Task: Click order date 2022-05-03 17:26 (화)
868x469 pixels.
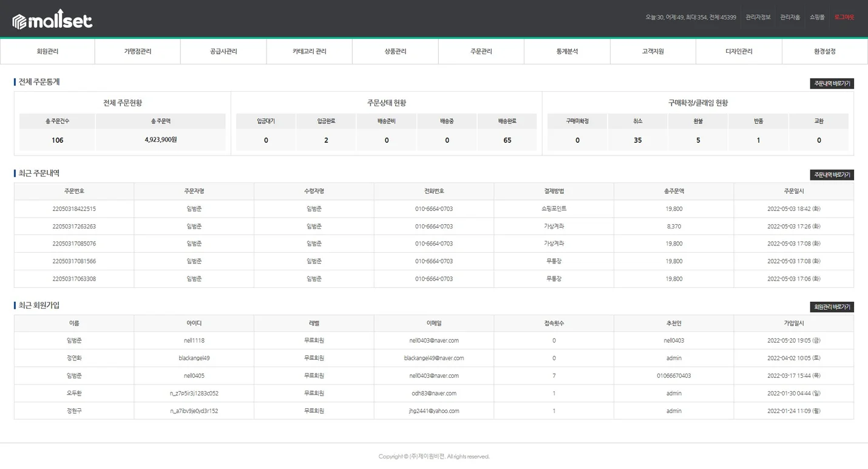Action: (x=794, y=227)
